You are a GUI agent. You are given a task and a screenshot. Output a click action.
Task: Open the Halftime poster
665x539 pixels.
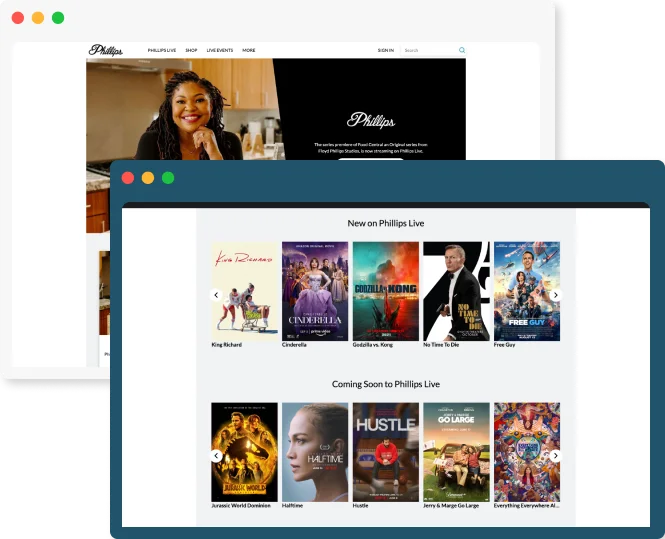(x=315, y=452)
